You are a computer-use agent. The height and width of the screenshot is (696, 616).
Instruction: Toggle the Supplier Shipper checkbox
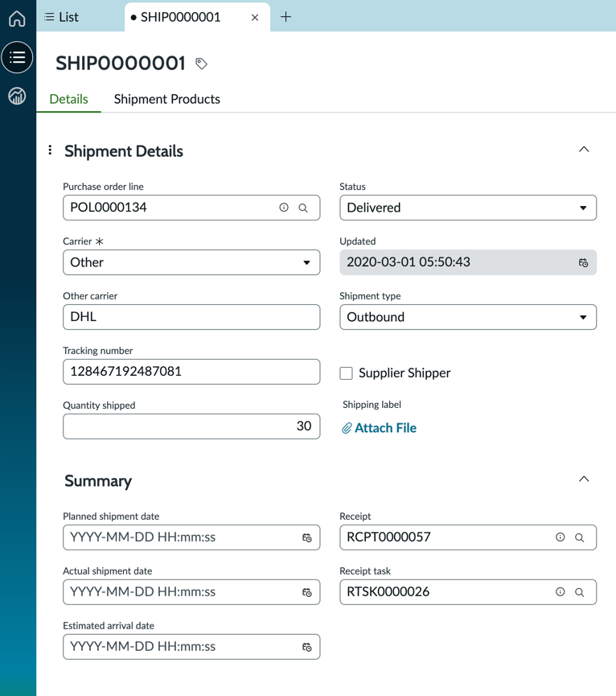tap(346, 373)
